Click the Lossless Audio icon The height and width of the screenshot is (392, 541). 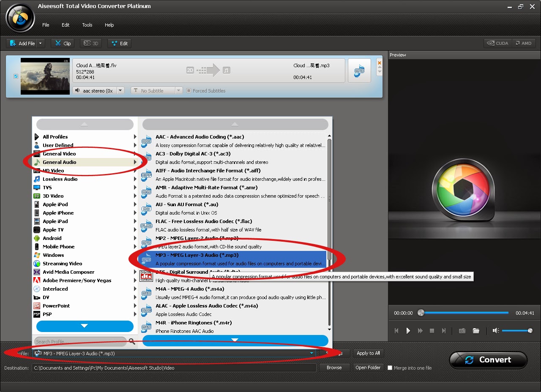click(x=37, y=179)
